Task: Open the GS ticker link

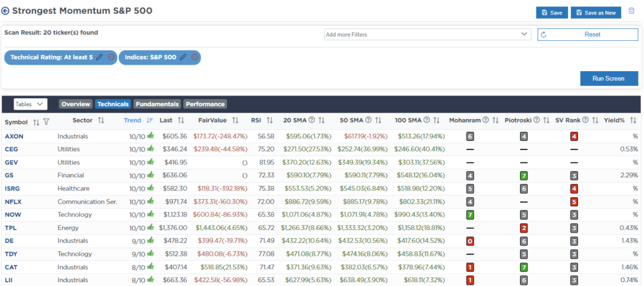Action: coord(9,175)
